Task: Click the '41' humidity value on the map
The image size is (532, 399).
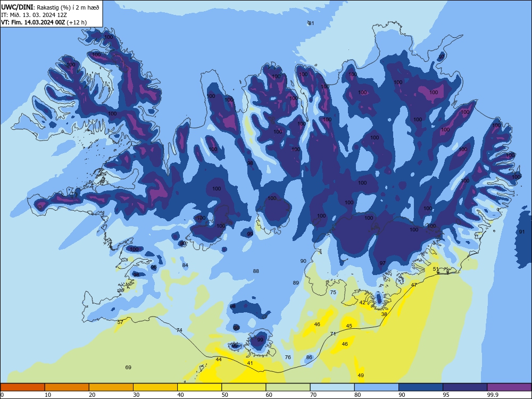Action: (x=250, y=363)
